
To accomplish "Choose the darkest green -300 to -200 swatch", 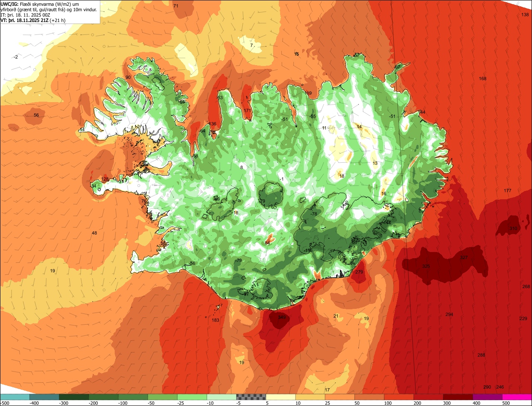I will (x=74, y=397).
